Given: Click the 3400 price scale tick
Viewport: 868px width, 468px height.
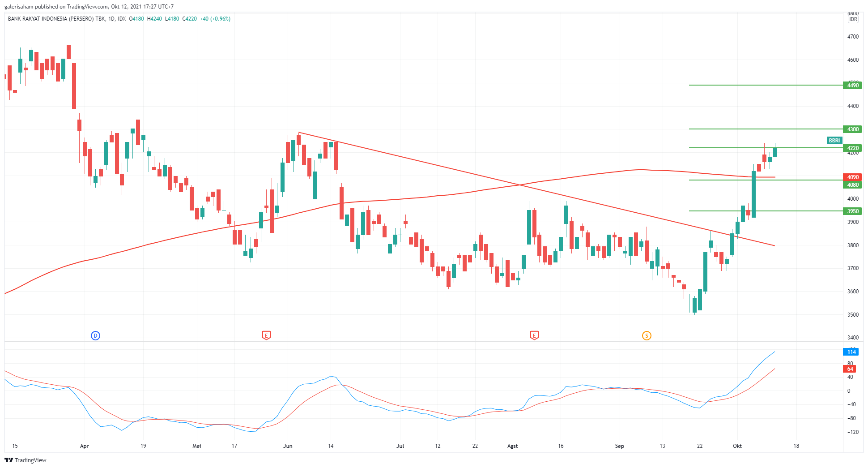Looking at the screenshot, I should pyautogui.click(x=853, y=338).
